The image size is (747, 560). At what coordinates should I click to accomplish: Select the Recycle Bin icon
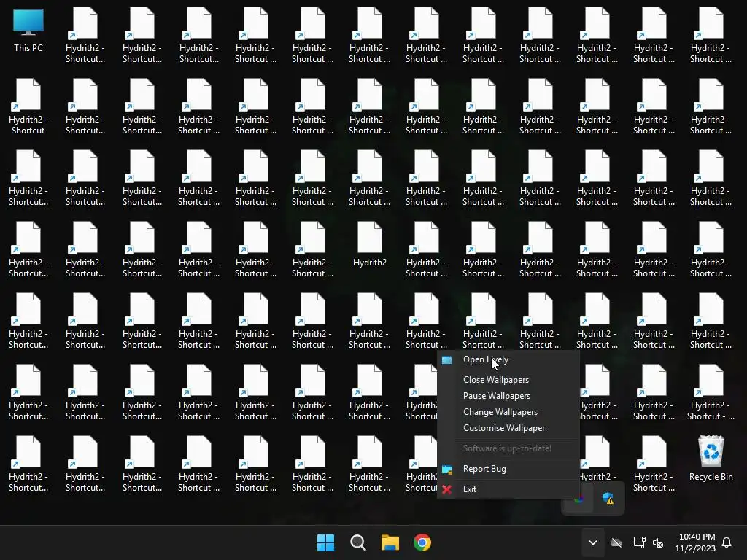pos(711,458)
